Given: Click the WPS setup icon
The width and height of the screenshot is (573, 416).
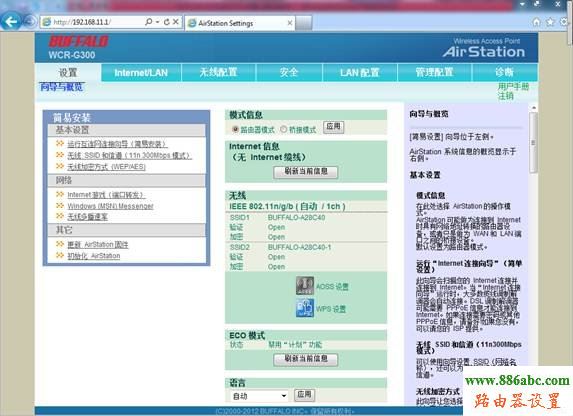Looking at the screenshot, I should point(305,308).
